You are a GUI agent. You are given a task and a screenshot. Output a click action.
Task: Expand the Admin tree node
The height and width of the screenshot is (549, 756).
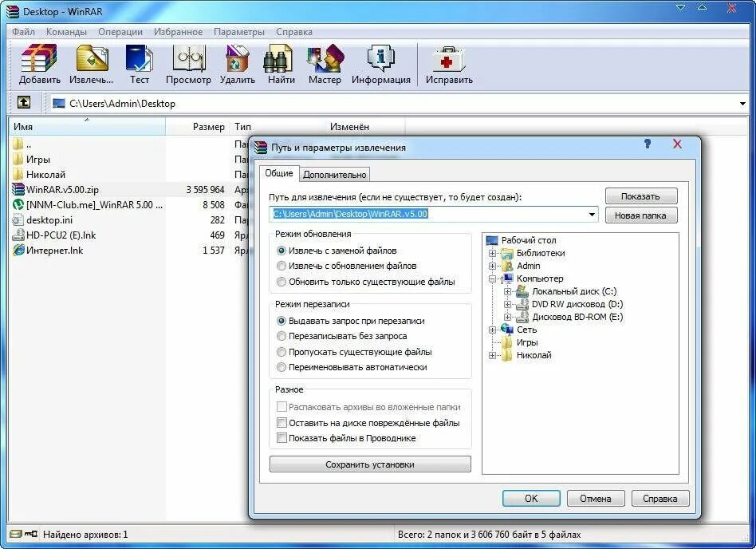point(492,266)
